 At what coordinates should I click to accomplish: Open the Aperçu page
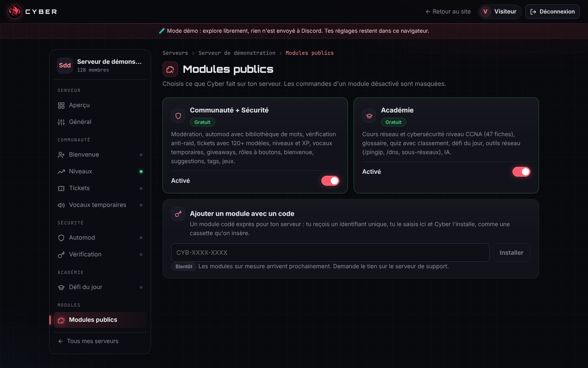tap(100, 105)
